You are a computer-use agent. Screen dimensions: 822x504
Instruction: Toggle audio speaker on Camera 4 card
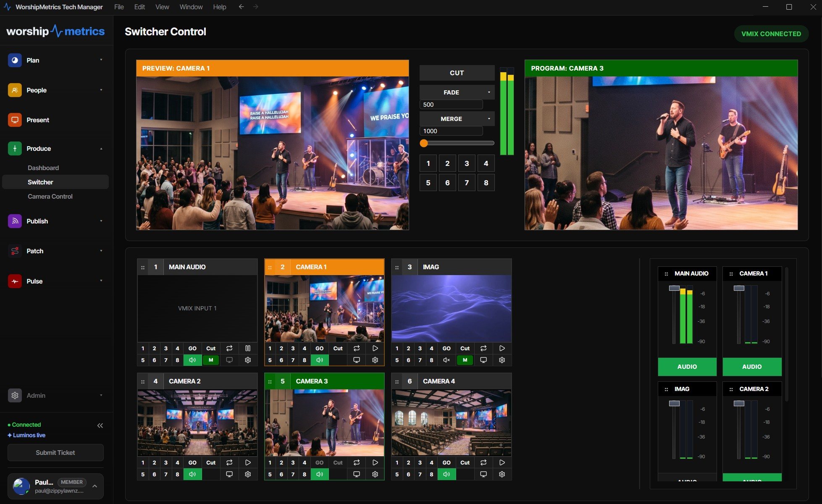446,474
